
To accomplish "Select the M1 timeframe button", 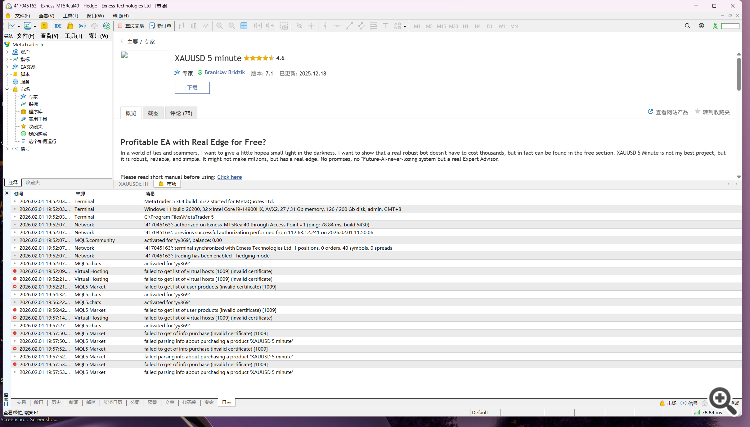I will [x=417, y=26].
